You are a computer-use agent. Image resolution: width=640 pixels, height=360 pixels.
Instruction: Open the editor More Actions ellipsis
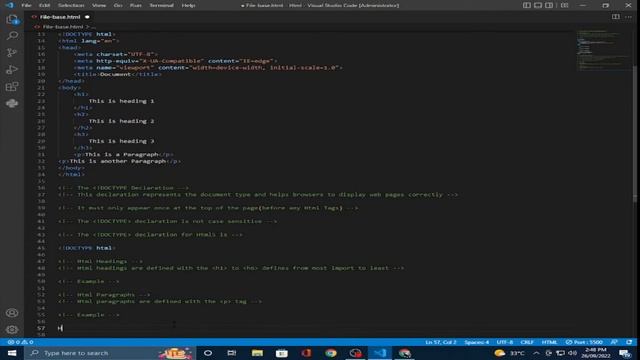click(x=628, y=17)
